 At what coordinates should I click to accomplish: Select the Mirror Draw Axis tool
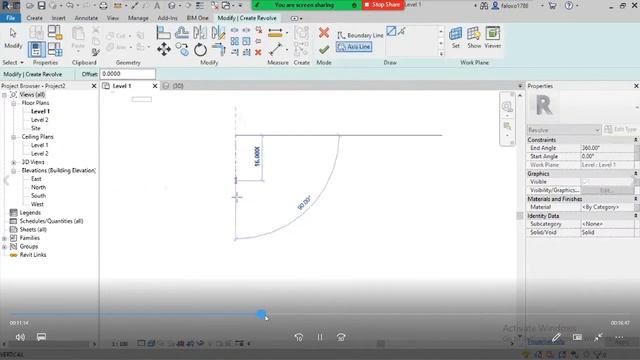pyautogui.click(x=218, y=32)
